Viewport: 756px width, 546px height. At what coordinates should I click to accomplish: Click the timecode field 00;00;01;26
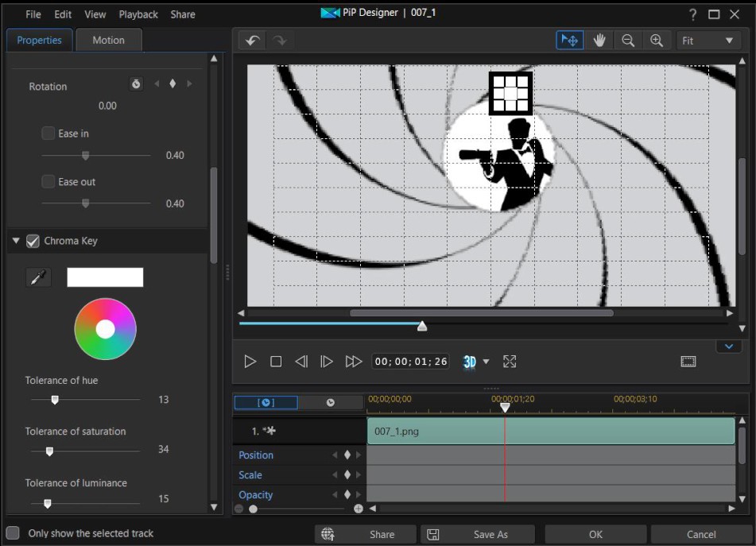coord(411,362)
